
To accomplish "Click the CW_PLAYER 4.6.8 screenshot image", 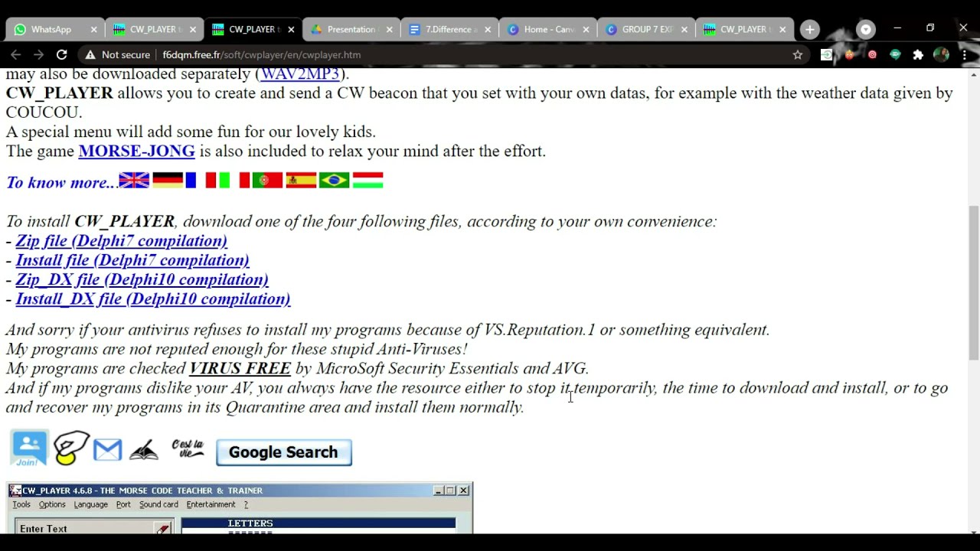I will point(240,508).
